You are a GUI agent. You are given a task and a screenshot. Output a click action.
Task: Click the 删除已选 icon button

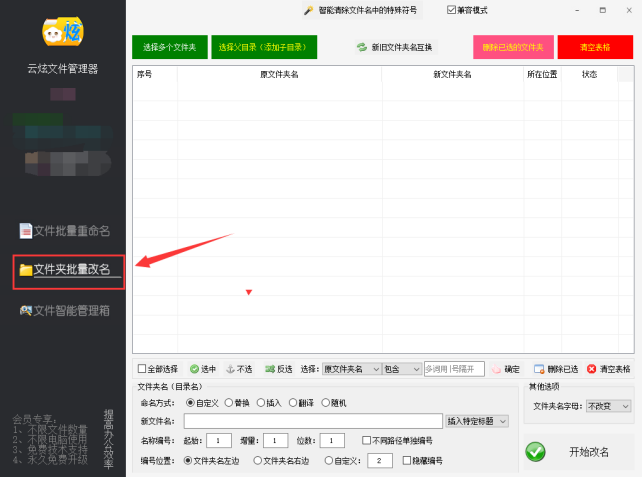click(556, 369)
